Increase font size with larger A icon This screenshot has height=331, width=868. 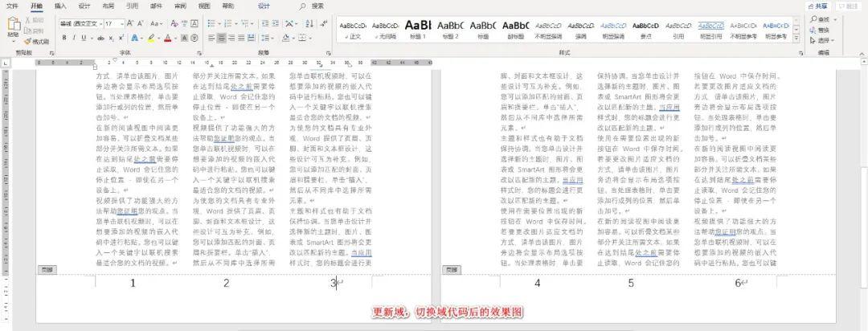pos(130,24)
